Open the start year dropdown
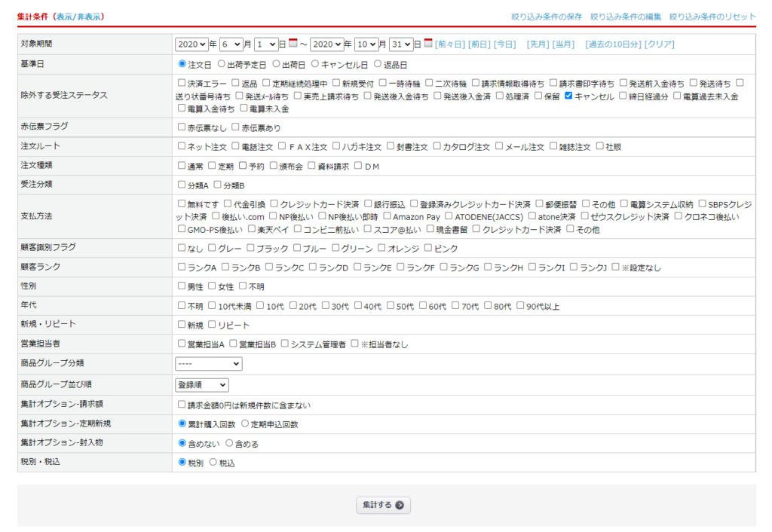Screen dimensions: 772x532 (191, 44)
